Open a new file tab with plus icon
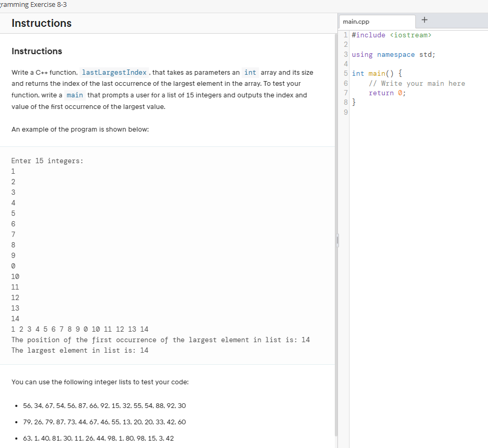 424,20
